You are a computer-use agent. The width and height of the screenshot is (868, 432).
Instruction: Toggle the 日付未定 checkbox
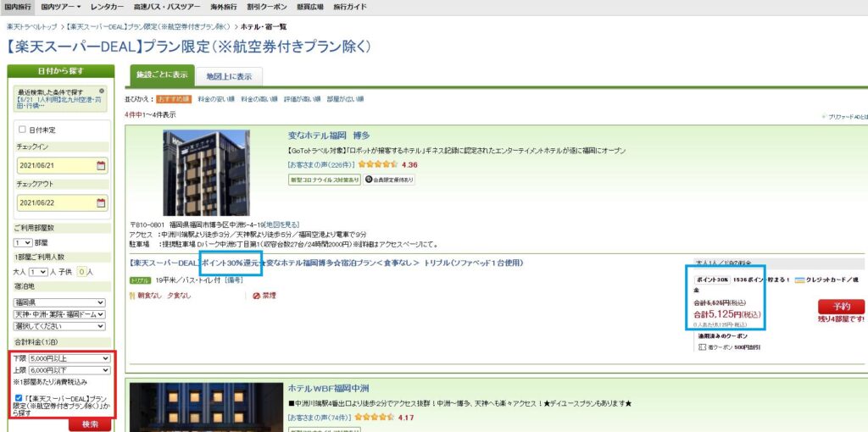point(23,130)
